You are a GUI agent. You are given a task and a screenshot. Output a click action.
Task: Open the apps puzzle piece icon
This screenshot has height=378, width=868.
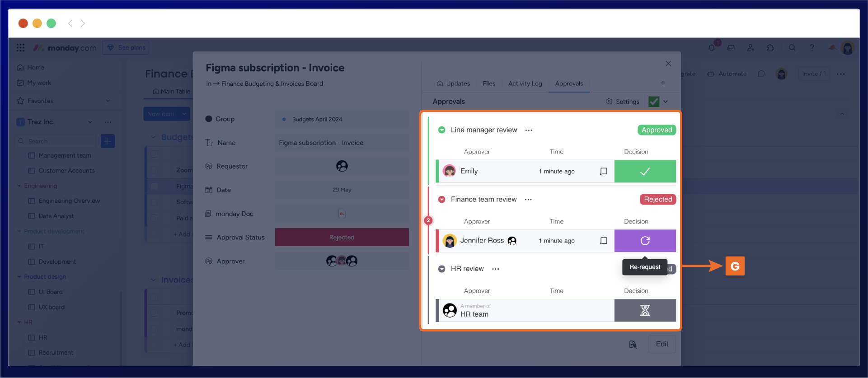tap(770, 48)
